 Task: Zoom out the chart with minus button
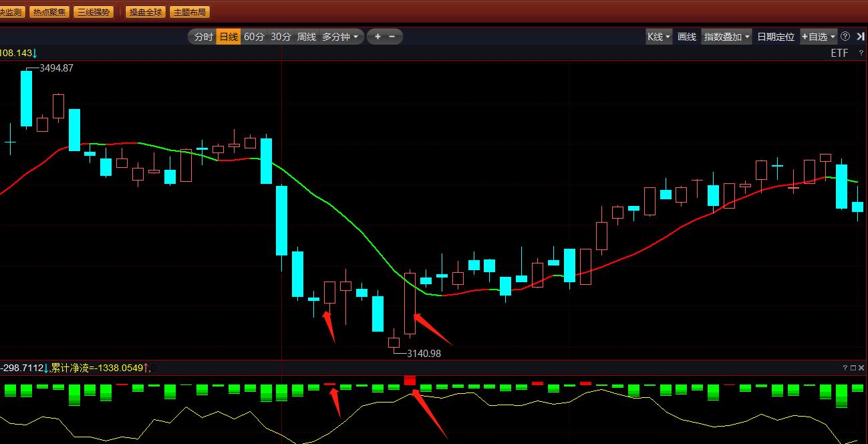click(x=392, y=37)
